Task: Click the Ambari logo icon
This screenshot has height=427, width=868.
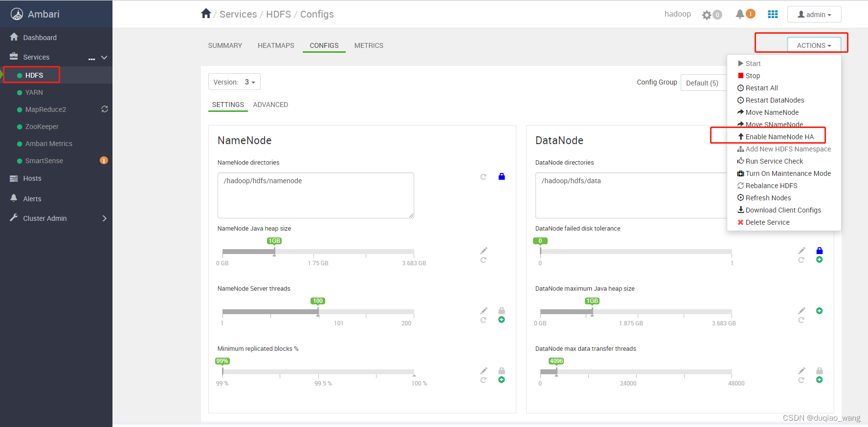Action: (x=17, y=14)
